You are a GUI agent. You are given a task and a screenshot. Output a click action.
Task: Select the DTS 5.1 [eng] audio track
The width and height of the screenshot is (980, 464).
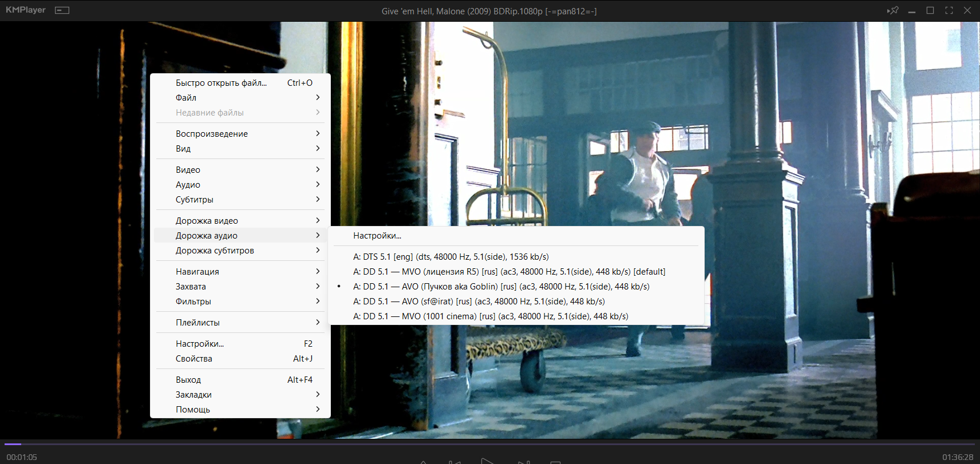516,257
